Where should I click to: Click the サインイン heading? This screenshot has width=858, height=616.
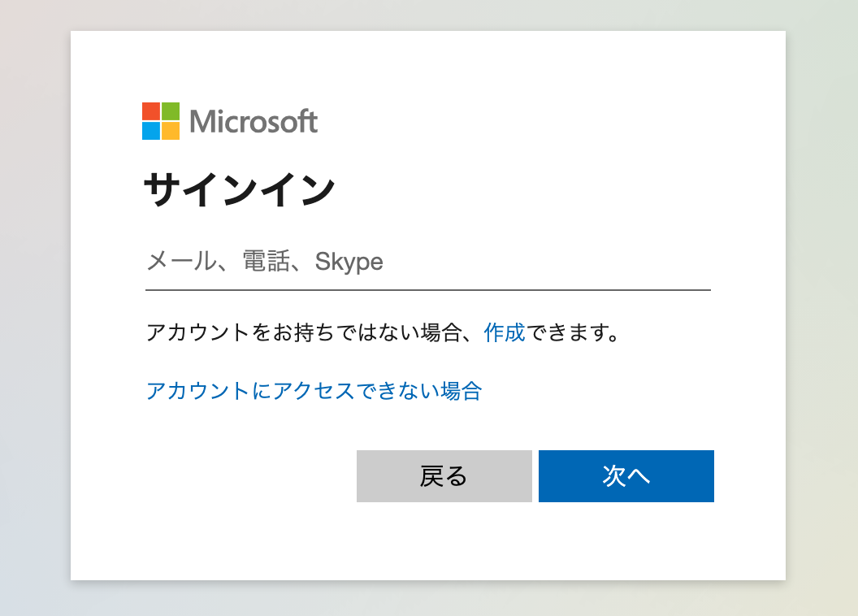pyautogui.click(x=239, y=189)
